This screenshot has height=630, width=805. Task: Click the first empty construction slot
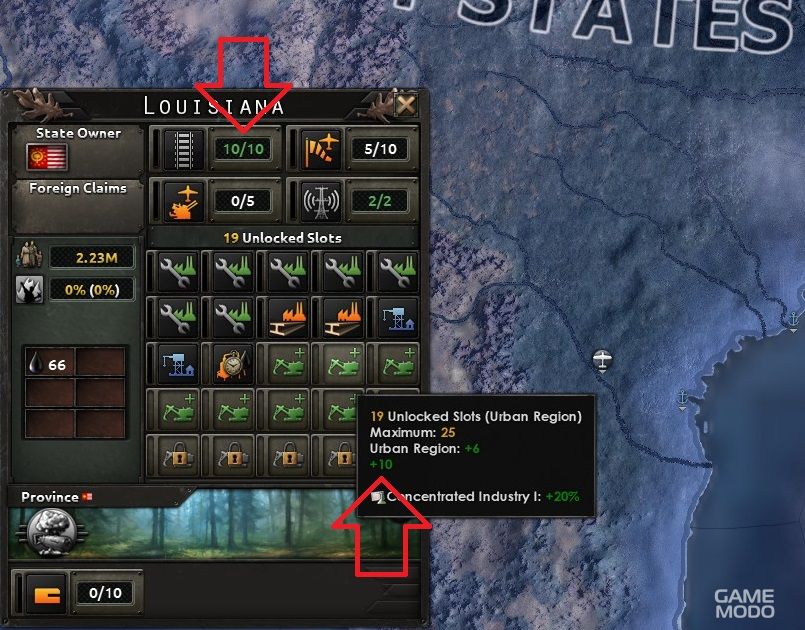(288, 364)
